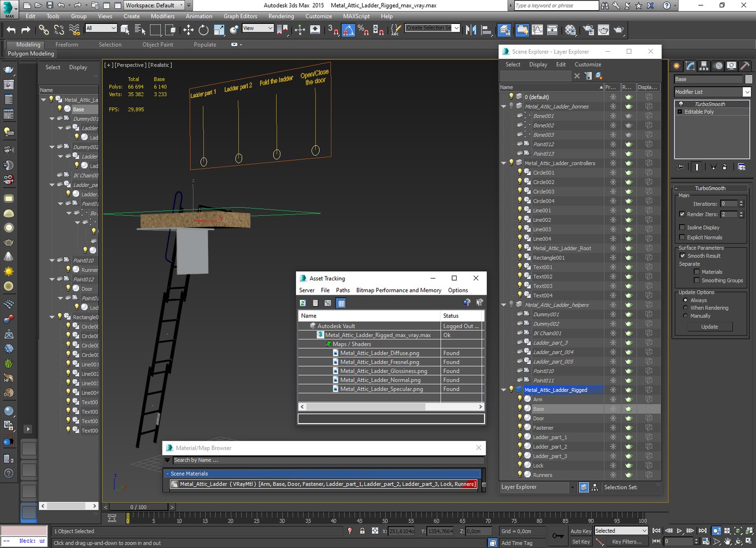Open the Rendering menu
The height and width of the screenshot is (548, 756).
[x=281, y=16]
